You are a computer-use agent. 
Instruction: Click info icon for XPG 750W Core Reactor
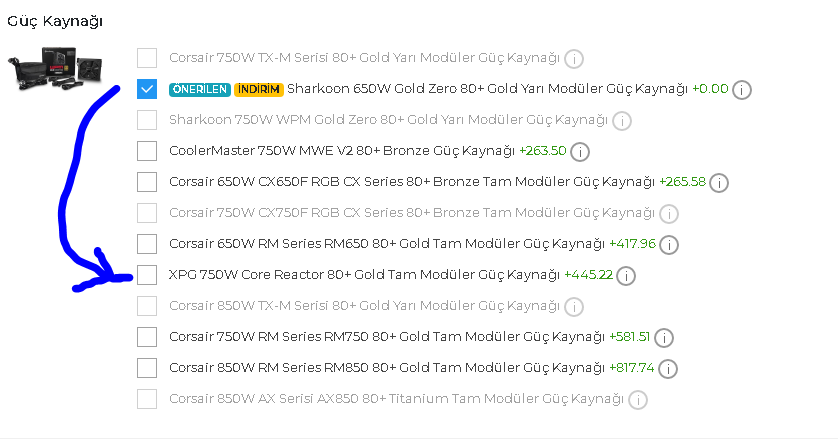click(x=627, y=275)
